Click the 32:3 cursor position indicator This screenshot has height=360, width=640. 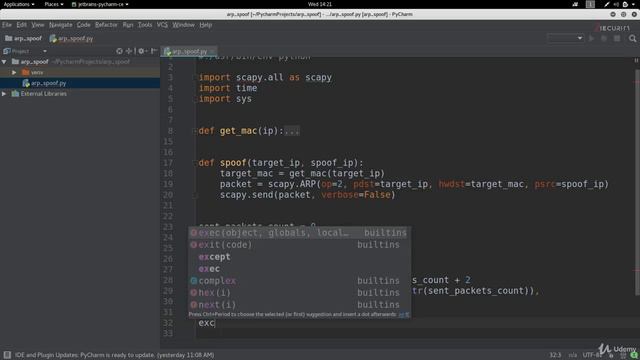pos(555,355)
